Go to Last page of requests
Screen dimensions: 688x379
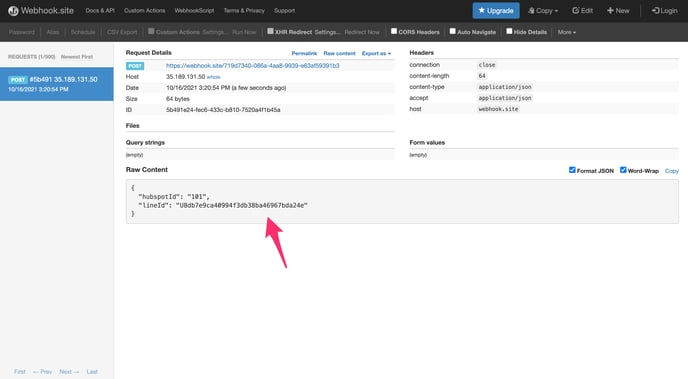pos(92,372)
